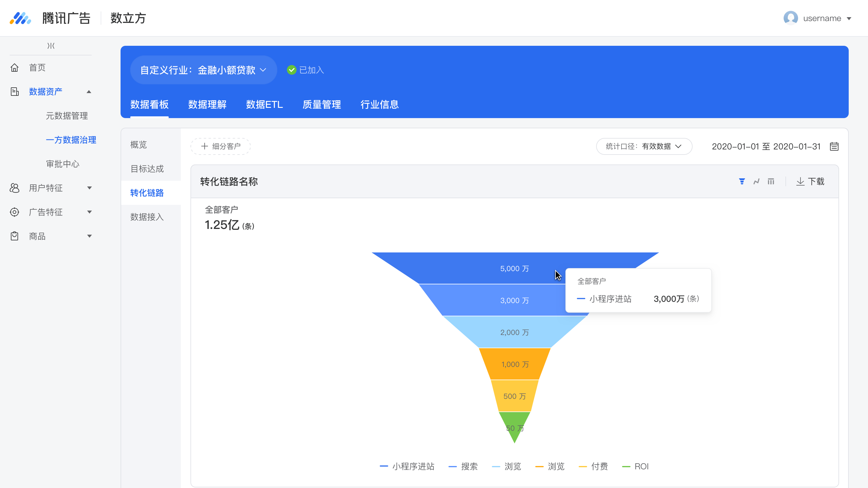Screen dimensions: 868x488
Task: Toggle 搜索 legend item
Action: (463, 466)
